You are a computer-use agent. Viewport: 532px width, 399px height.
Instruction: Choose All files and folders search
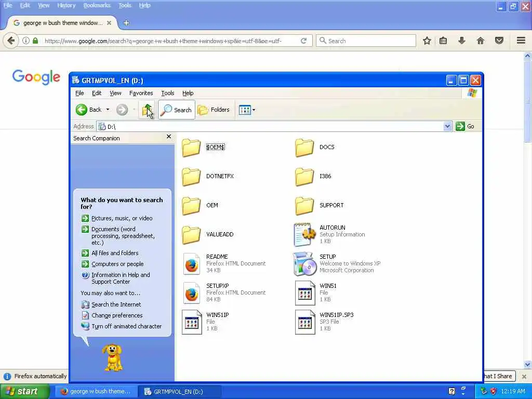[x=115, y=253]
